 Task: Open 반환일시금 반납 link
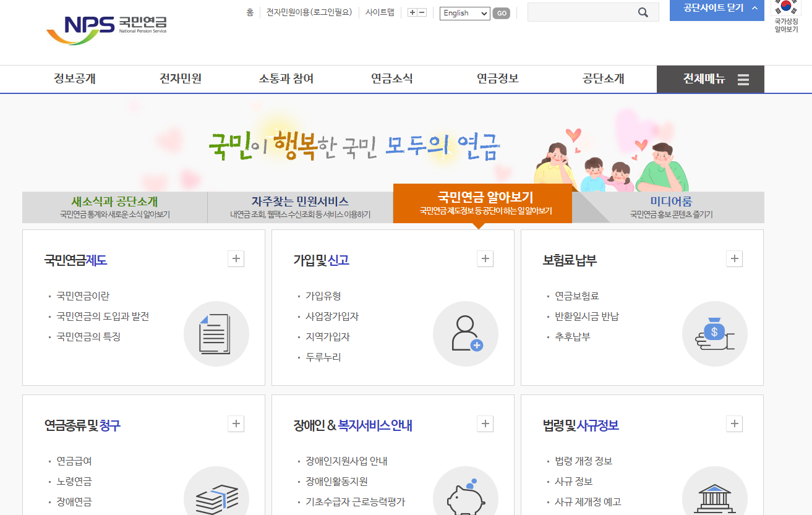coord(587,317)
